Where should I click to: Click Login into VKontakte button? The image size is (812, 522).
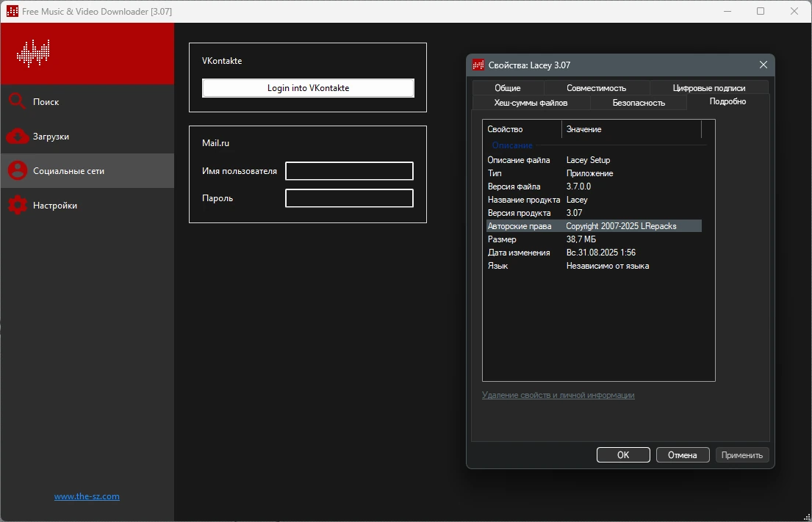(x=308, y=88)
